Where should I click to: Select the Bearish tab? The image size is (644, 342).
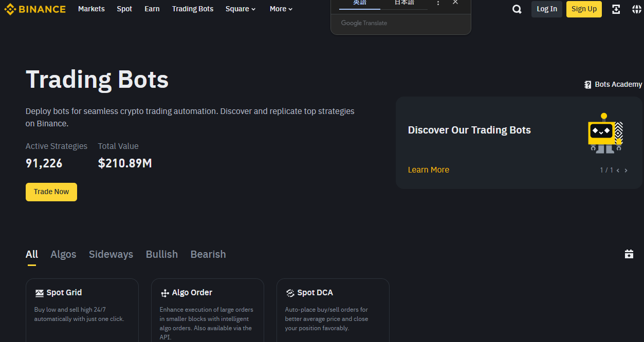pyautogui.click(x=208, y=254)
